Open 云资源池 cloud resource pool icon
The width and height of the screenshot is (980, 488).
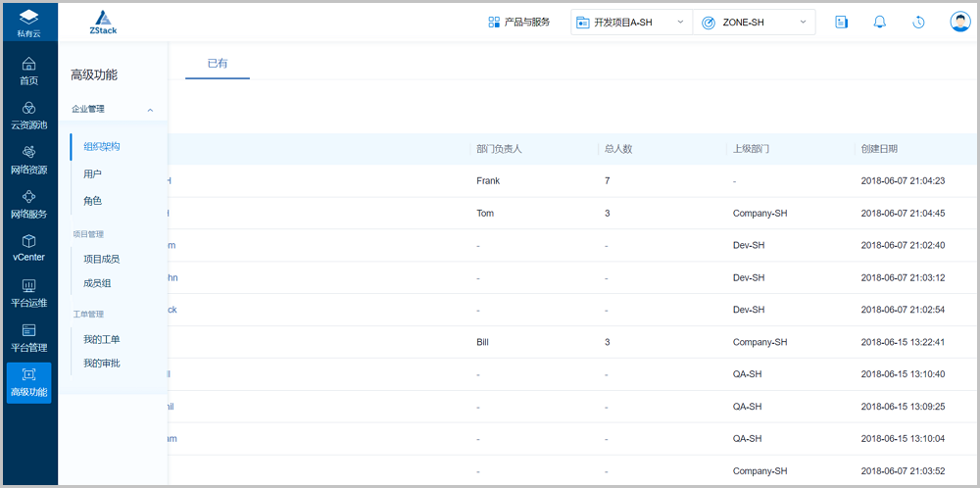pyautogui.click(x=28, y=108)
